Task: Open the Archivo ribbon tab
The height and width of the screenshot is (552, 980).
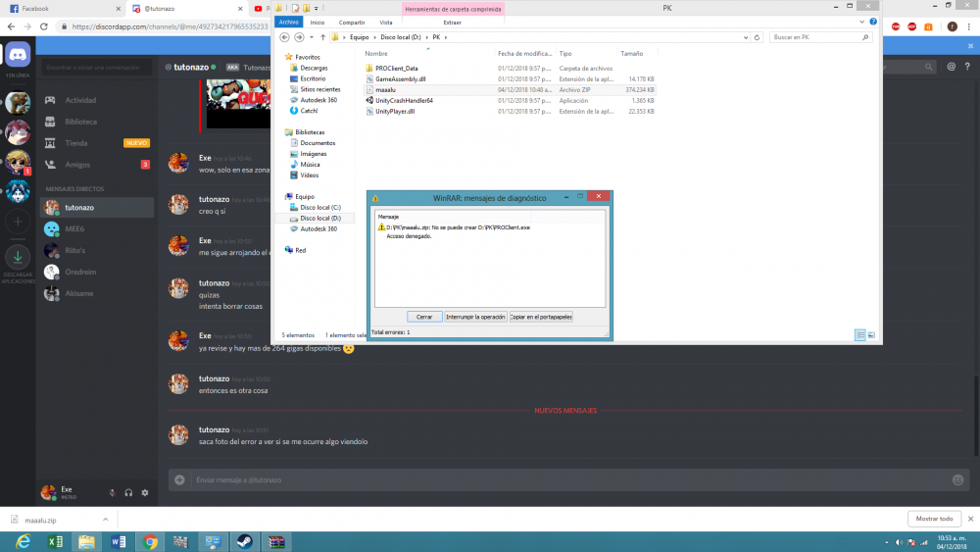Action: click(288, 22)
